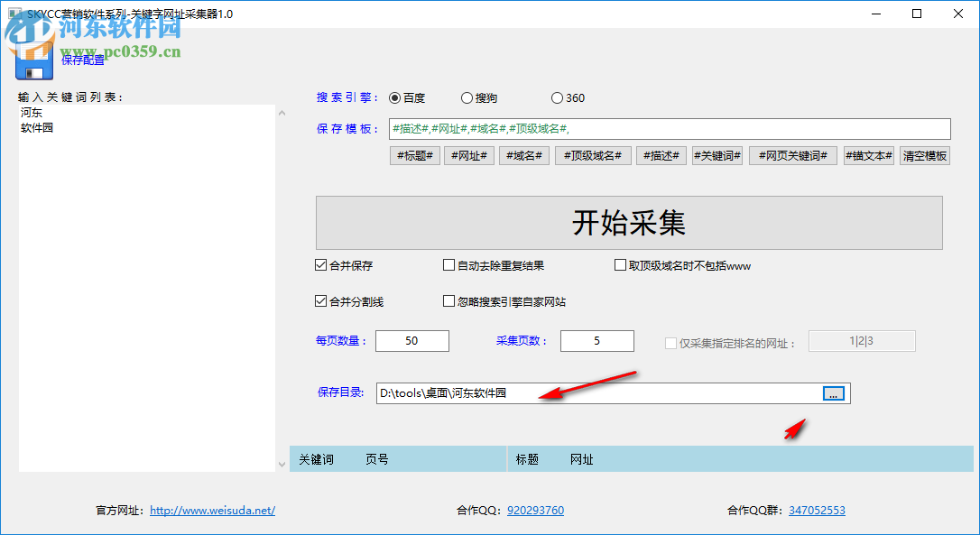
Task: Select the 360 search engine option
Action: click(x=557, y=97)
